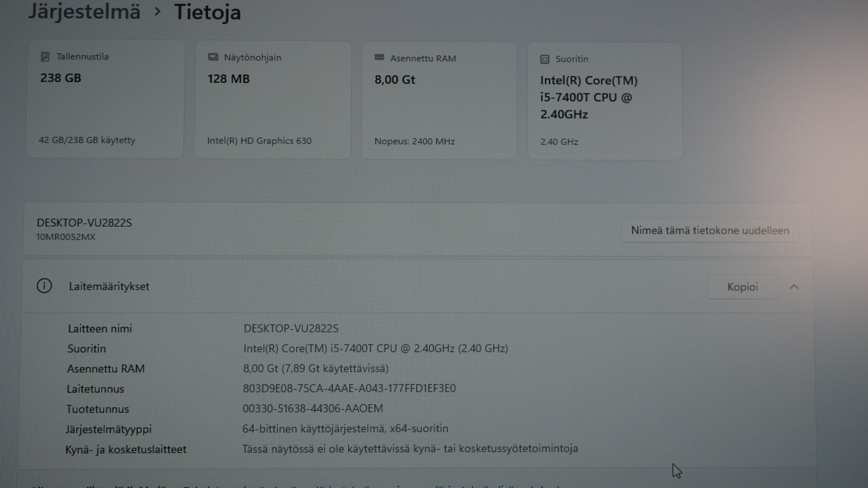Click Nimeä tämä tietokone uudelleen button
The height and width of the screenshot is (488, 868).
click(710, 230)
